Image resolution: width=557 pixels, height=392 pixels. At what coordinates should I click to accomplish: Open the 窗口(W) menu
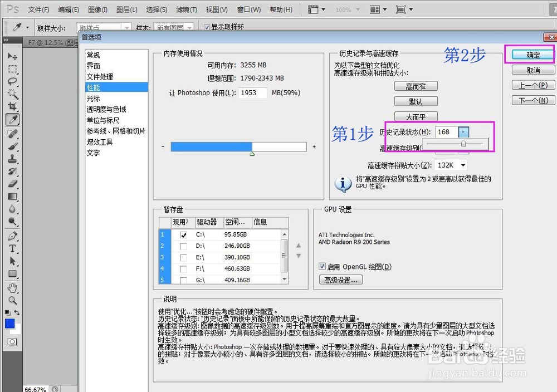(x=248, y=9)
